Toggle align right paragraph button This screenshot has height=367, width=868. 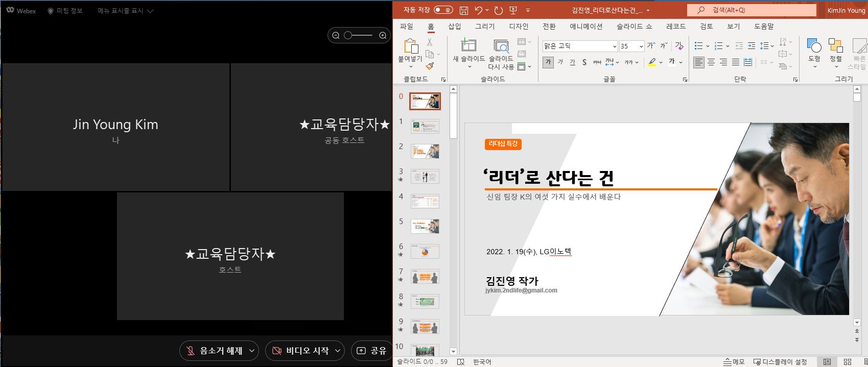pyautogui.click(x=723, y=62)
